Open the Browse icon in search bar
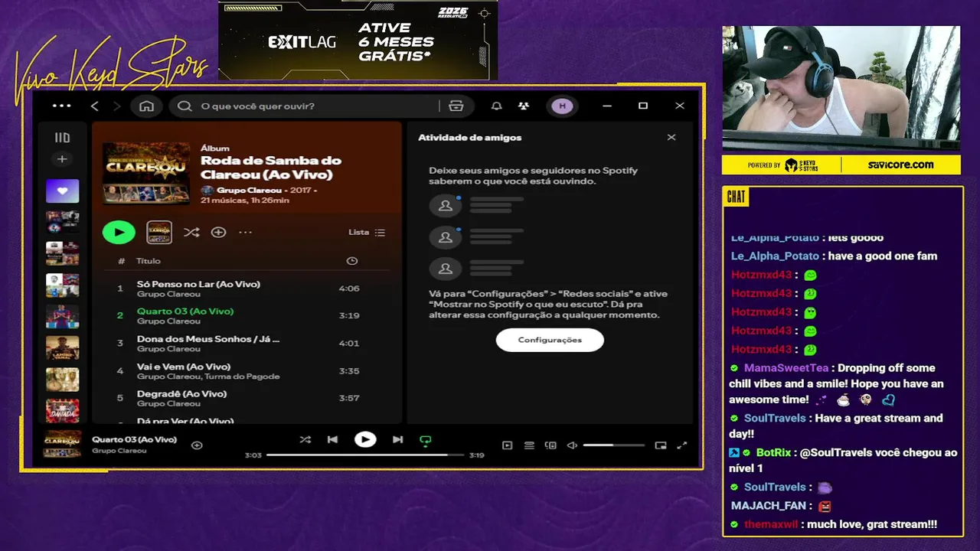980x551 pixels. 456,106
